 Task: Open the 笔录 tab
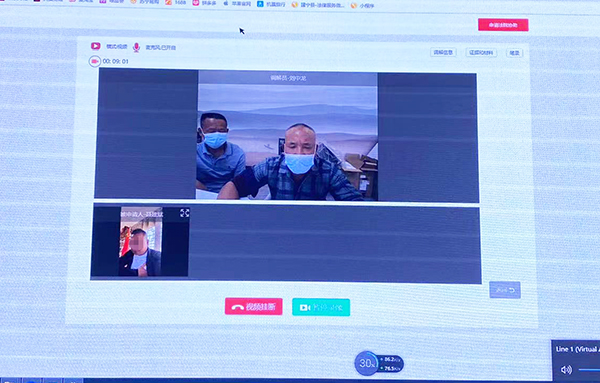515,53
